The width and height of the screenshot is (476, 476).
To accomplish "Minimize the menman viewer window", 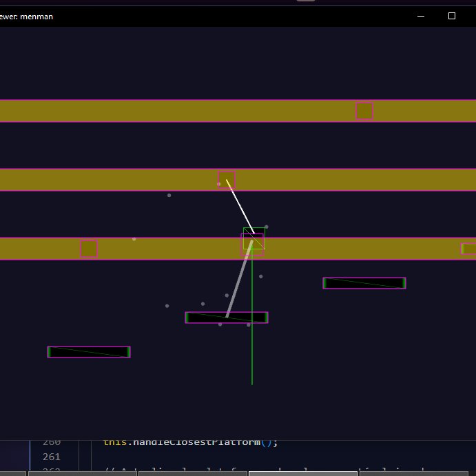I will click(421, 16).
